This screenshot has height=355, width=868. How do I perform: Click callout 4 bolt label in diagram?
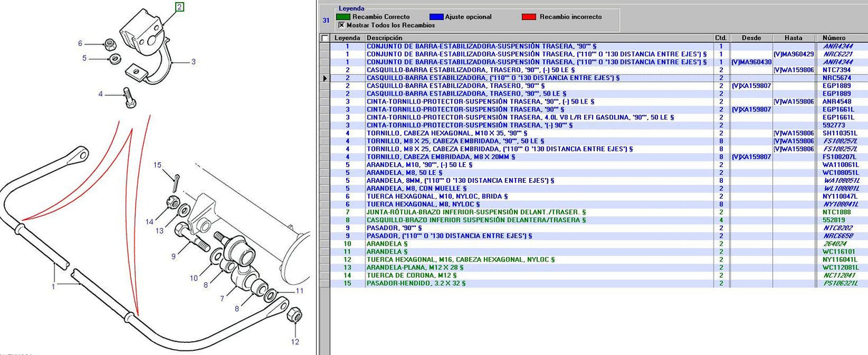coord(100,94)
